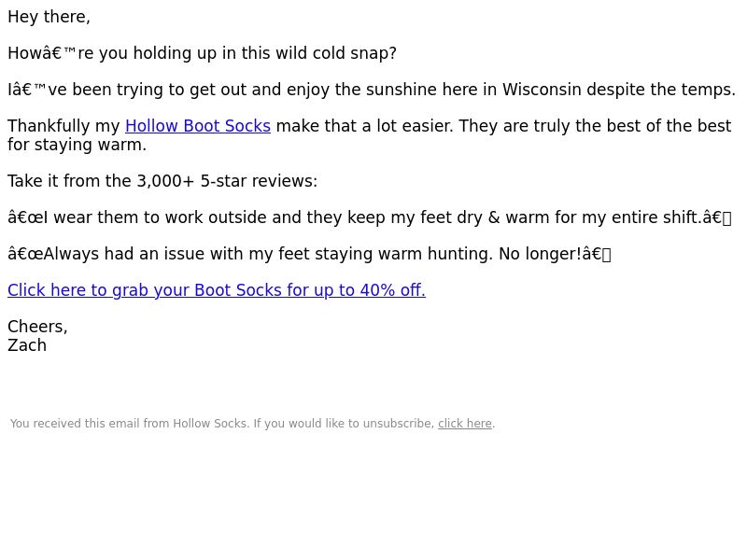Click the 'wild cold snap' sentence

[202, 53]
